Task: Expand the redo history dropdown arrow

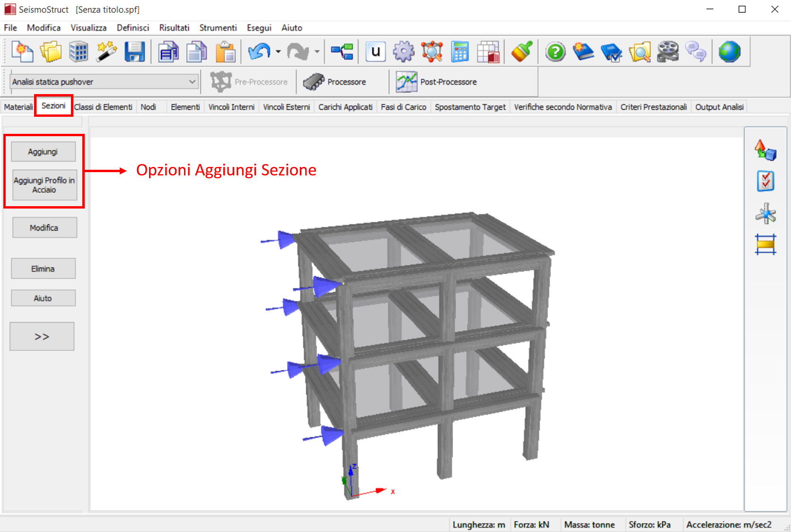Action: (317, 52)
